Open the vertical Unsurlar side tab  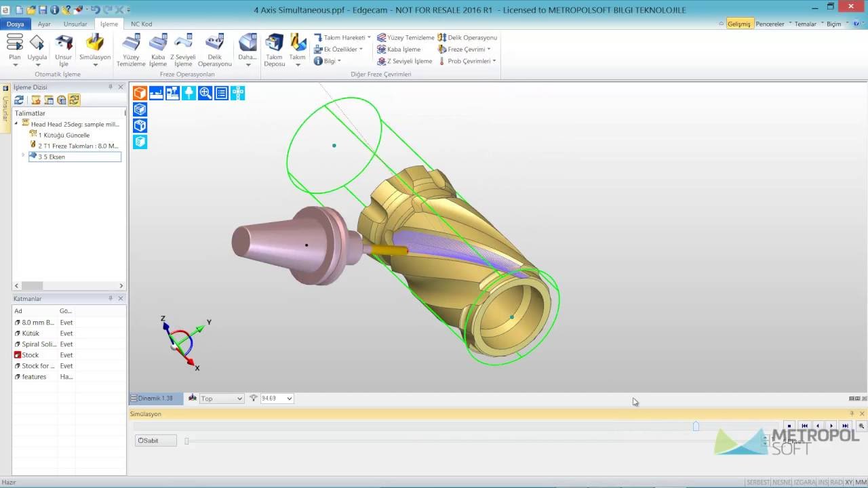(5, 108)
